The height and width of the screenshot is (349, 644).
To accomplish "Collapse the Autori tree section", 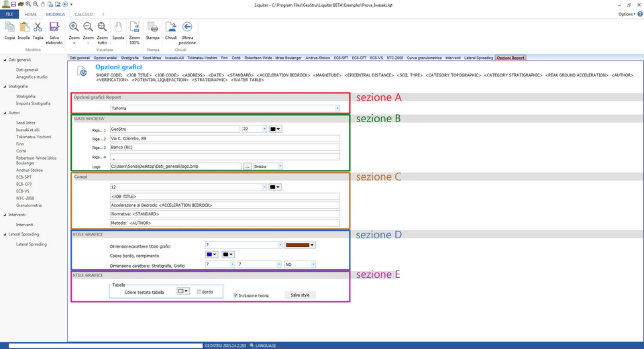I will click(4, 113).
